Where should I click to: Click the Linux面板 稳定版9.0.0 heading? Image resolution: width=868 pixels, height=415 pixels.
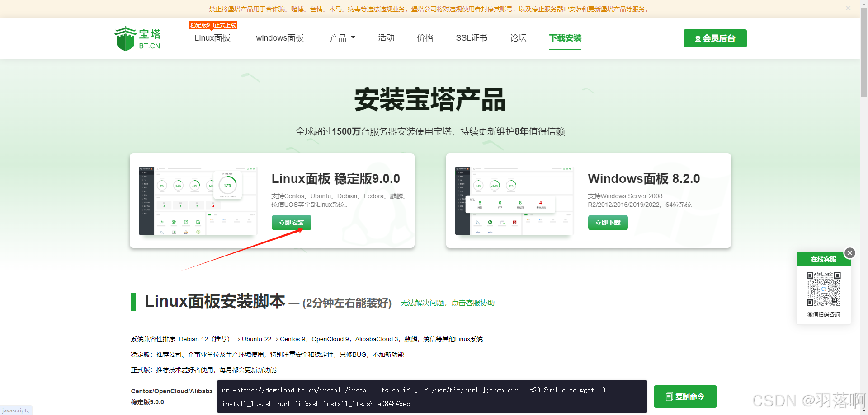(335, 179)
